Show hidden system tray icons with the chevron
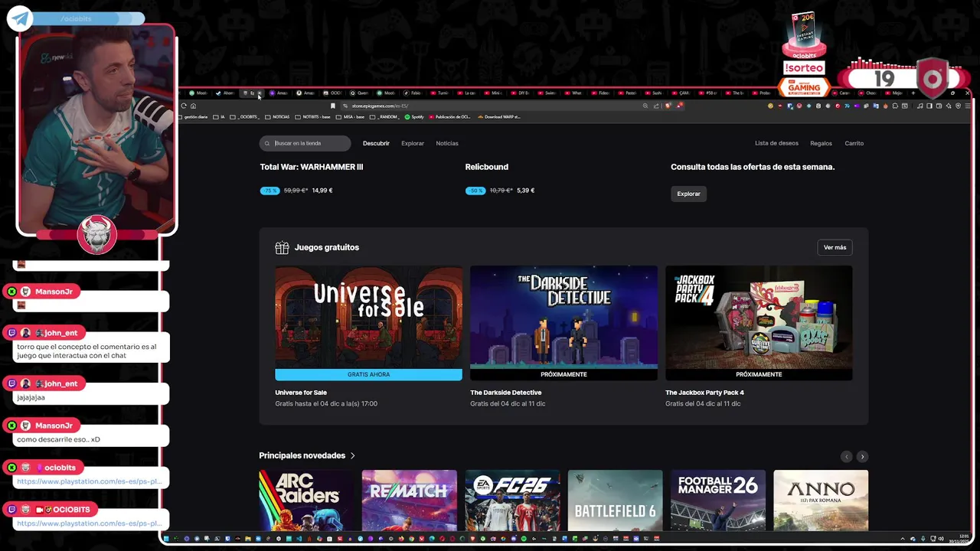Image resolution: width=980 pixels, height=551 pixels. (x=903, y=539)
